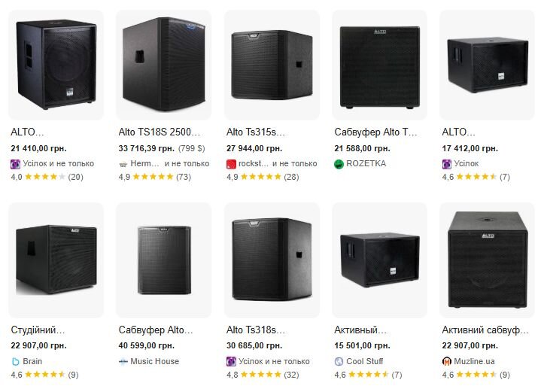Click the 40 599,00 грн. subwoofer image
This screenshot has height=392, width=544.
tap(163, 260)
